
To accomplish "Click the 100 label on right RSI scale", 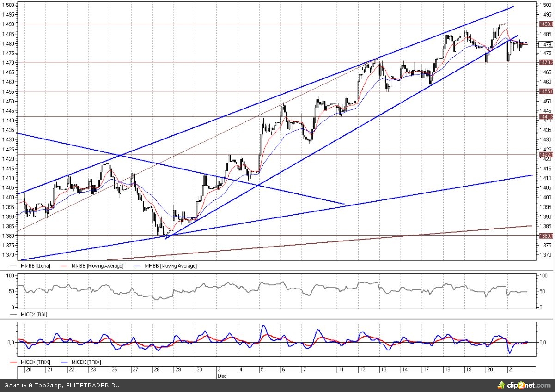I will click(543, 276).
